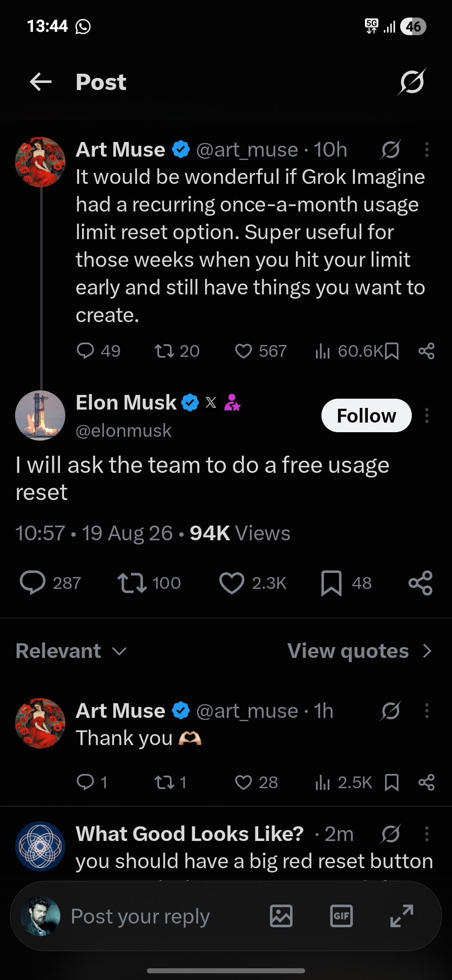
Task: Add a GIF to your reply
Action: click(341, 916)
